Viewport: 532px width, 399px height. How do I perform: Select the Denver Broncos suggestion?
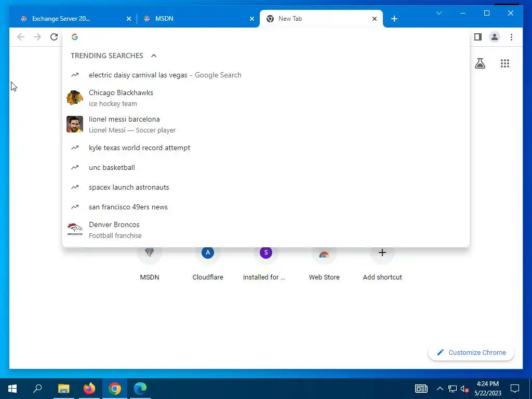point(266,230)
